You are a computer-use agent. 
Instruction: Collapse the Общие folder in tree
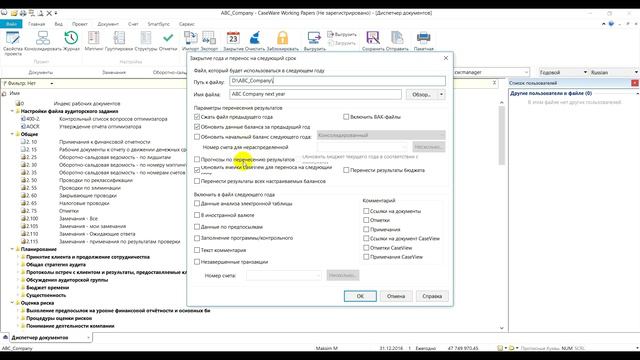(x=12, y=134)
